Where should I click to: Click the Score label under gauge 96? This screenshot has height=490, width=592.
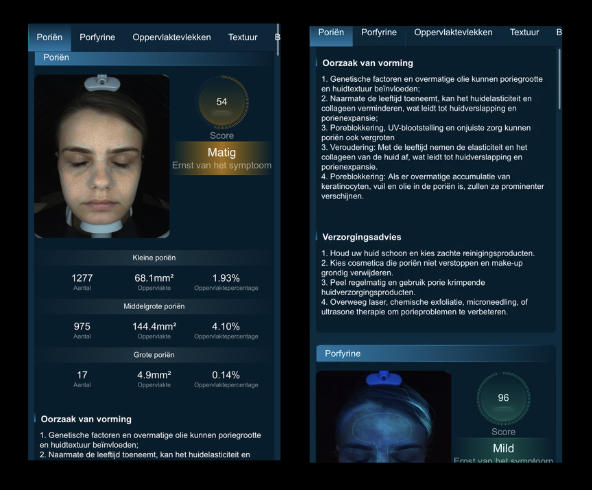tap(503, 432)
